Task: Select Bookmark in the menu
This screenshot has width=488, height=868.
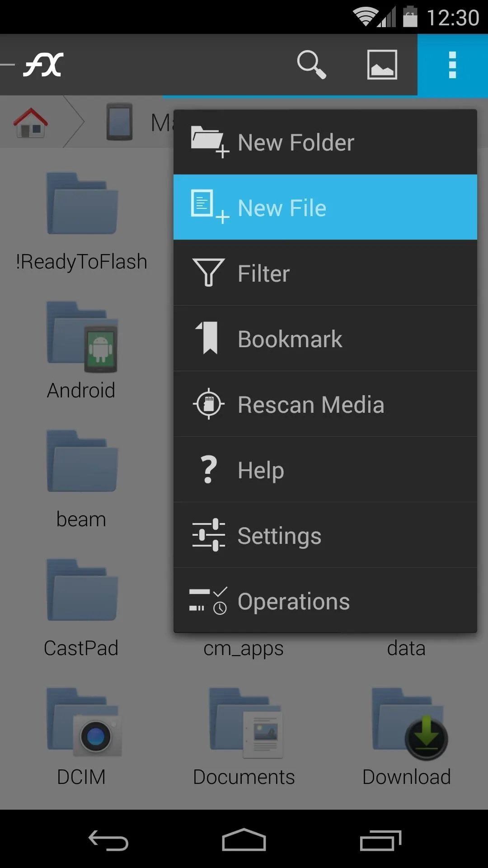Action: [325, 339]
